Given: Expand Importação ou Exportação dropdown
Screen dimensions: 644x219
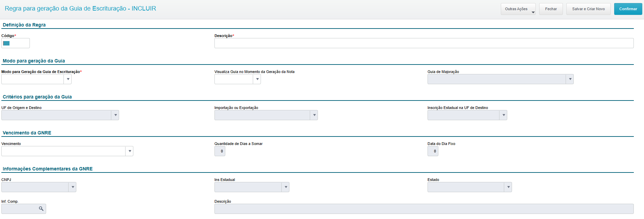Looking at the screenshot, I should 314,115.
